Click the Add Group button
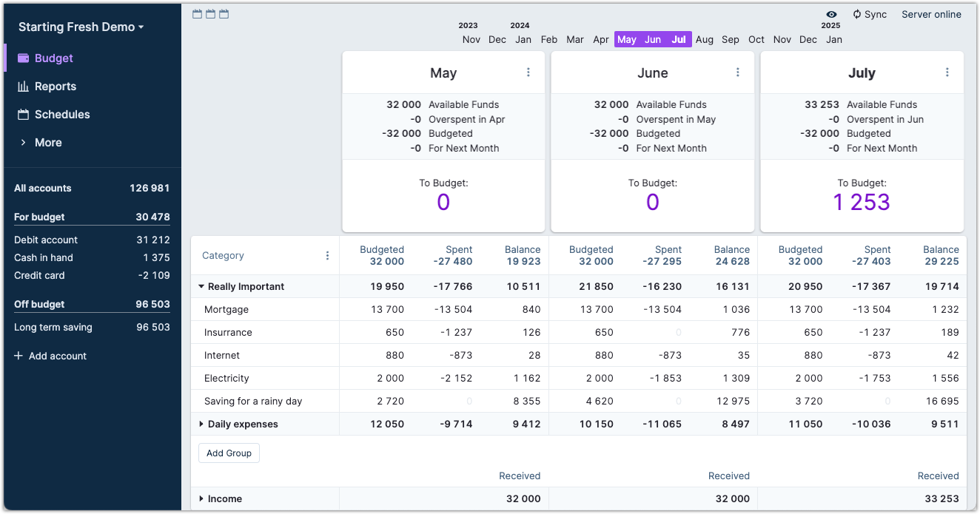980x514 pixels. point(229,453)
